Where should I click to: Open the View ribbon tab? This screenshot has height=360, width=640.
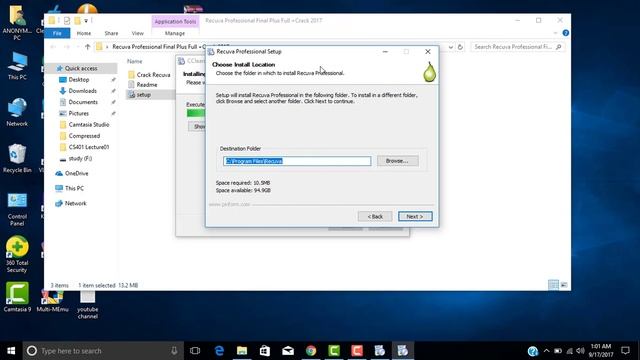click(x=138, y=33)
